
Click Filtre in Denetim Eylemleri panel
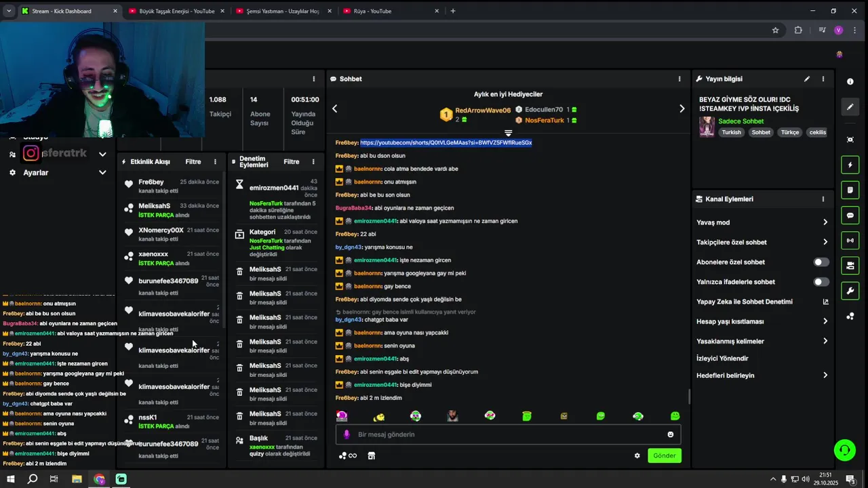292,162
